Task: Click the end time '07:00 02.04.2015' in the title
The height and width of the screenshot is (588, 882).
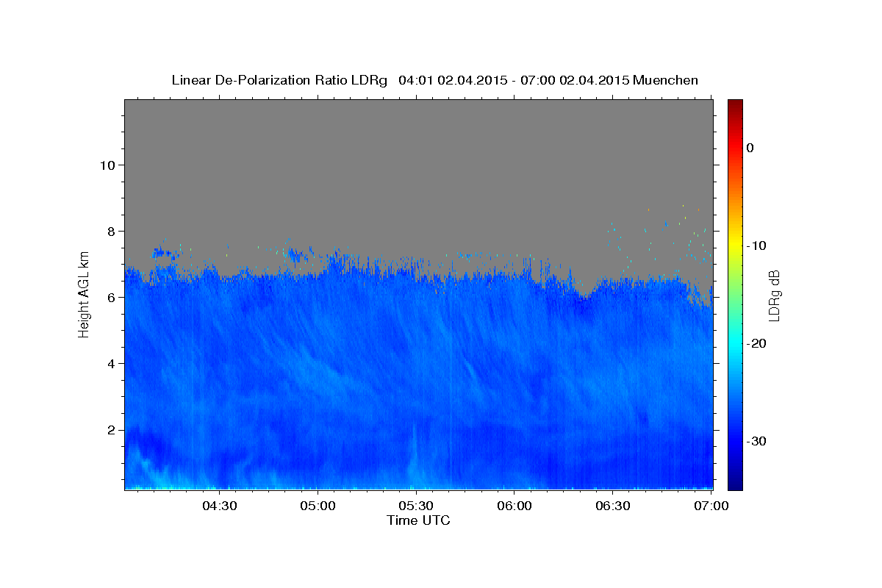Action: 575,80
